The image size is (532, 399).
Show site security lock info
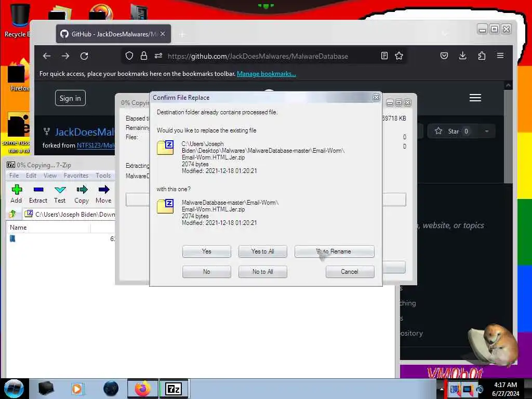coord(144,56)
